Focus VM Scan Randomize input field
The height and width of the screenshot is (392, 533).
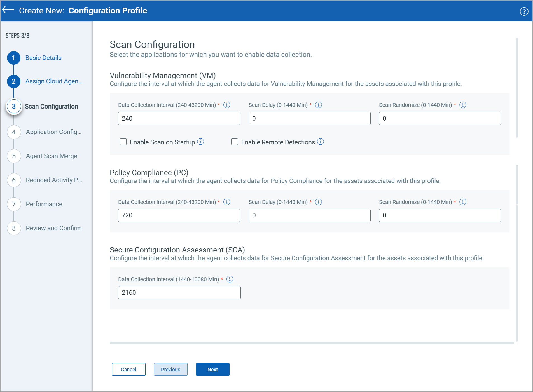click(440, 118)
